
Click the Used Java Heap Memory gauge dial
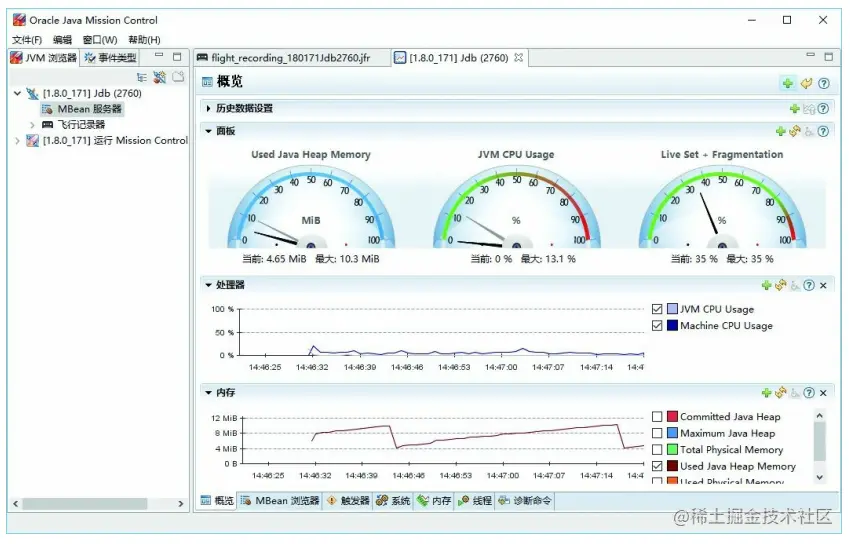(311, 208)
